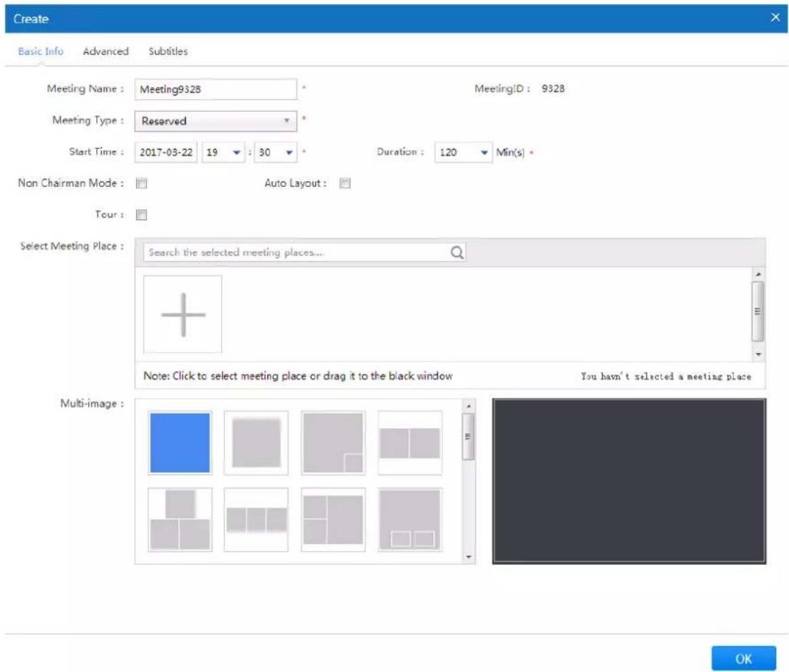Select the picture-in-picture corner layout
The image size is (789, 672).
pyautogui.click(x=333, y=442)
